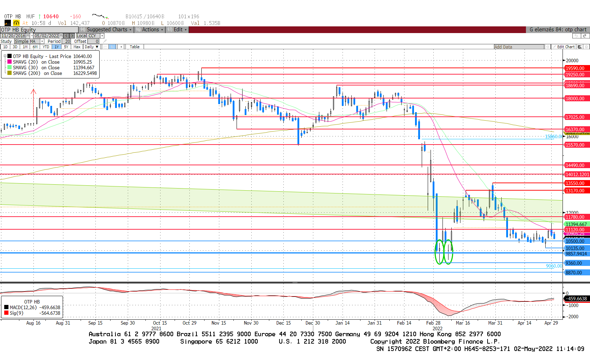Open chart settings gear icon
The width and height of the screenshot is (590, 364).
(x=586, y=47)
